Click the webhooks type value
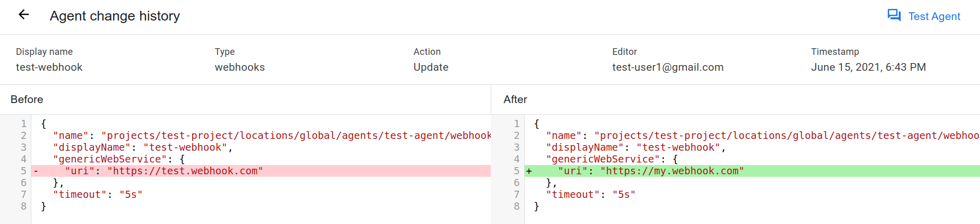This screenshot has width=980, height=224. click(240, 67)
